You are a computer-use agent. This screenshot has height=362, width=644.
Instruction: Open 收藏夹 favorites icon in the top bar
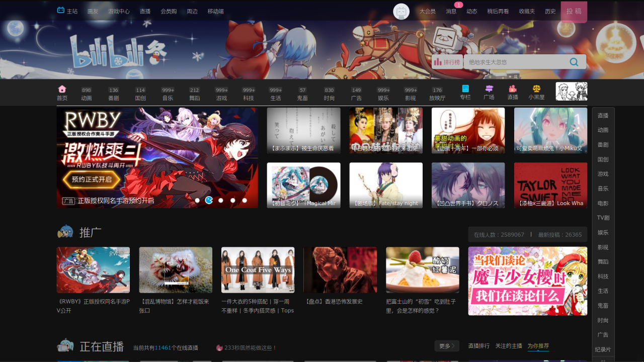point(526,11)
